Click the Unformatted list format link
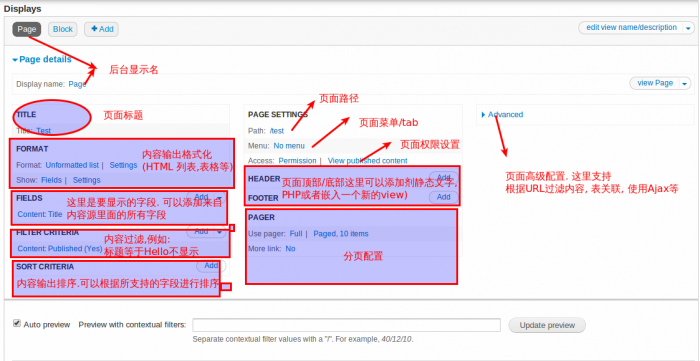This screenshot has height=361, width=700. 72,165
